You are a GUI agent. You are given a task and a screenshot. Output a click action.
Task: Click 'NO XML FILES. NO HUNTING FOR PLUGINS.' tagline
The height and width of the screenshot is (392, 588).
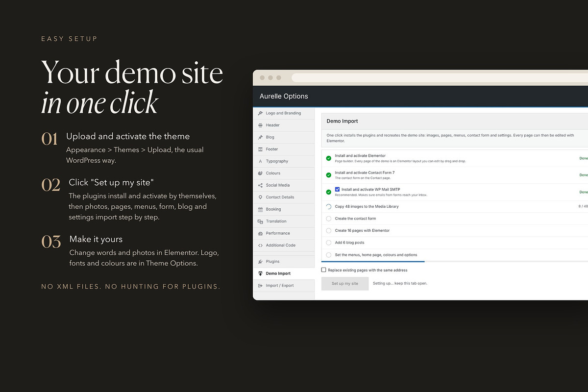click(x=131, y=287)
